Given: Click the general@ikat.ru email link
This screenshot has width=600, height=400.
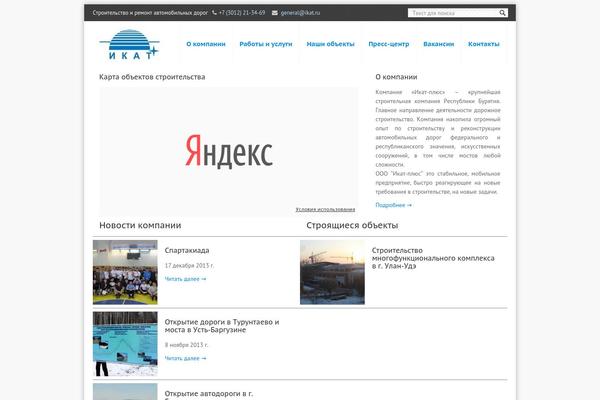Looking at the screenshot, I should tap(300, 13).
